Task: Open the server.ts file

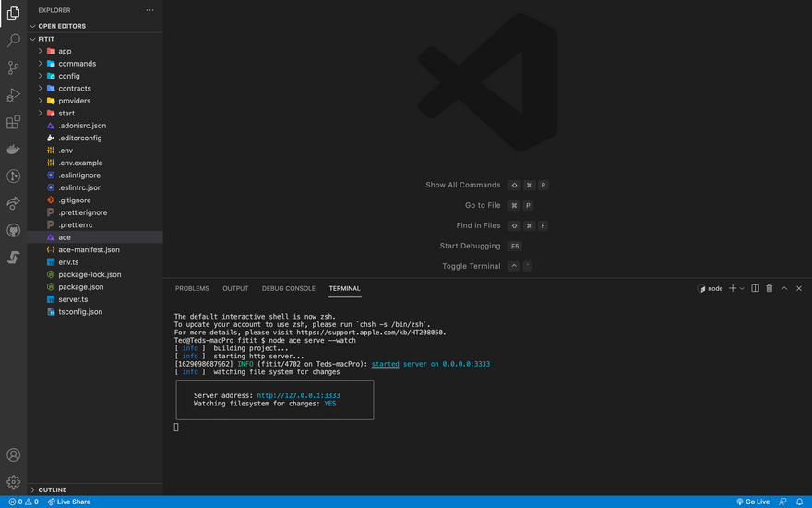Action: (73, 299)
